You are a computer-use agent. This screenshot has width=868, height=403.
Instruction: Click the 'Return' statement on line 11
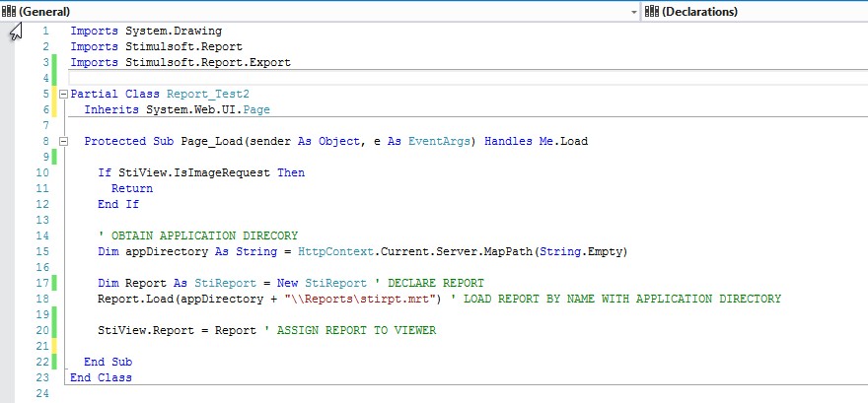pos(132,188)
